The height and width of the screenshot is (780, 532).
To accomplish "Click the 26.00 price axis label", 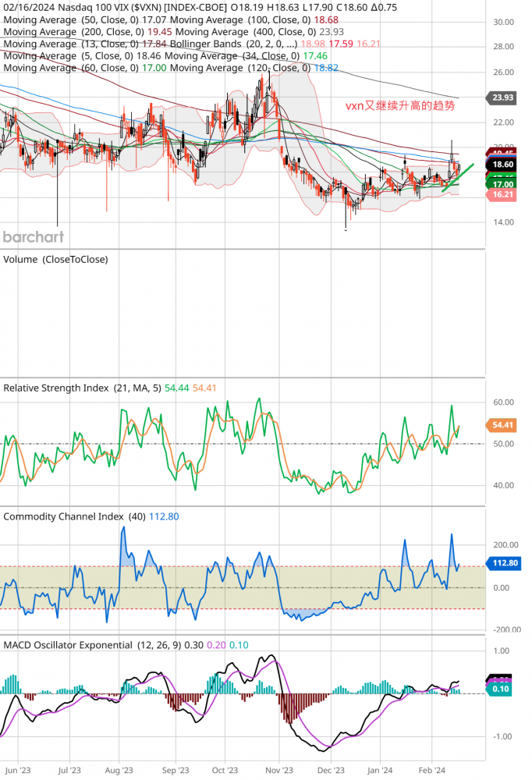I will 503,72.
